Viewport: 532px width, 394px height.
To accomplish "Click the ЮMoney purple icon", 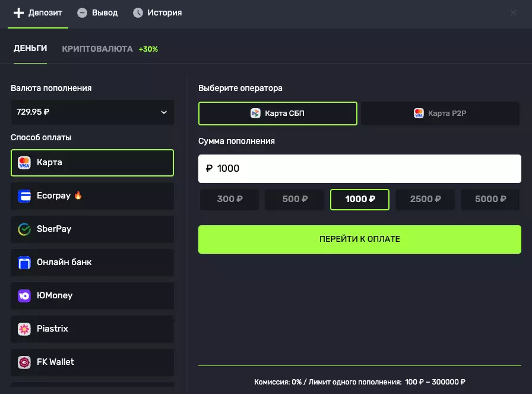I will 24,296.
